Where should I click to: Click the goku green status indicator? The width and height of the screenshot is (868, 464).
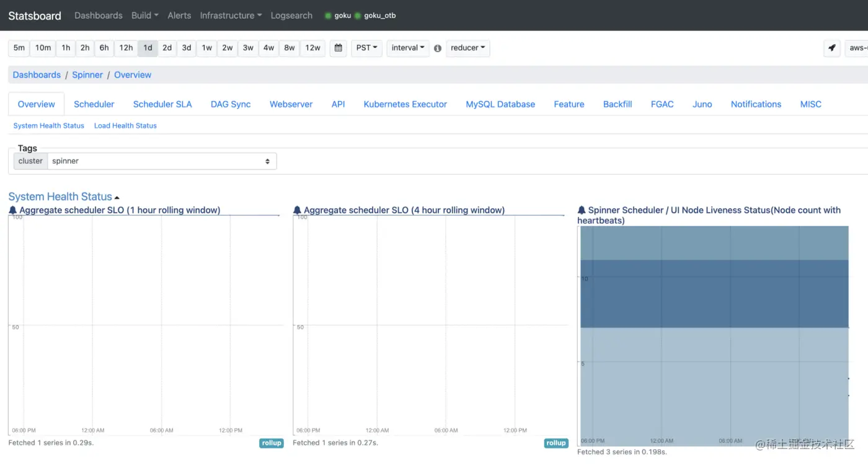(x=329, y=16)
